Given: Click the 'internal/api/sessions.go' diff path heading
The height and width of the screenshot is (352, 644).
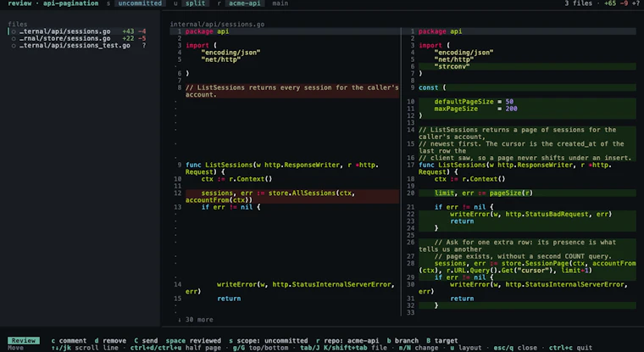Looking at the screenshot, I should pyautogui.click(x=217, y=25).
